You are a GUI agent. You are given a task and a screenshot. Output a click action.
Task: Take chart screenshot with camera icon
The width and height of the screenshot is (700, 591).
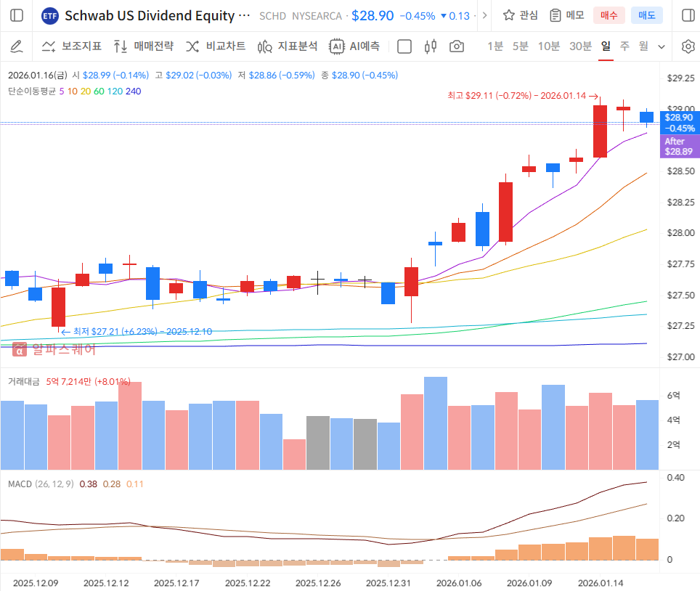(457, 46)
